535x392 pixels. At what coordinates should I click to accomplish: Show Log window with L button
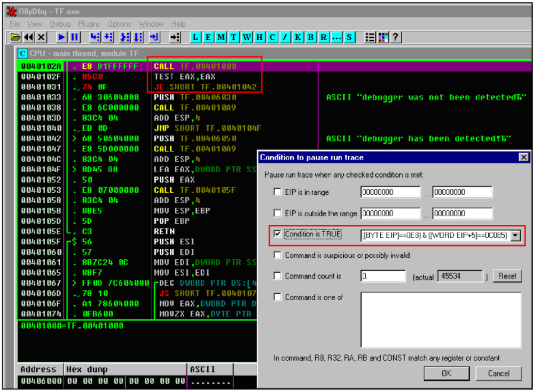(x=195, y=37)
